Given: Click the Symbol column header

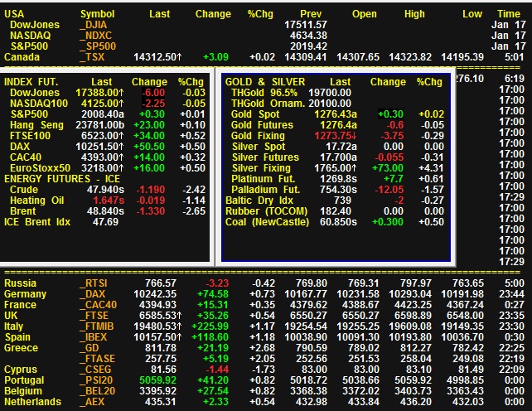Looking at the screenshot, I should pyautogui.click(x=98, y=14).
